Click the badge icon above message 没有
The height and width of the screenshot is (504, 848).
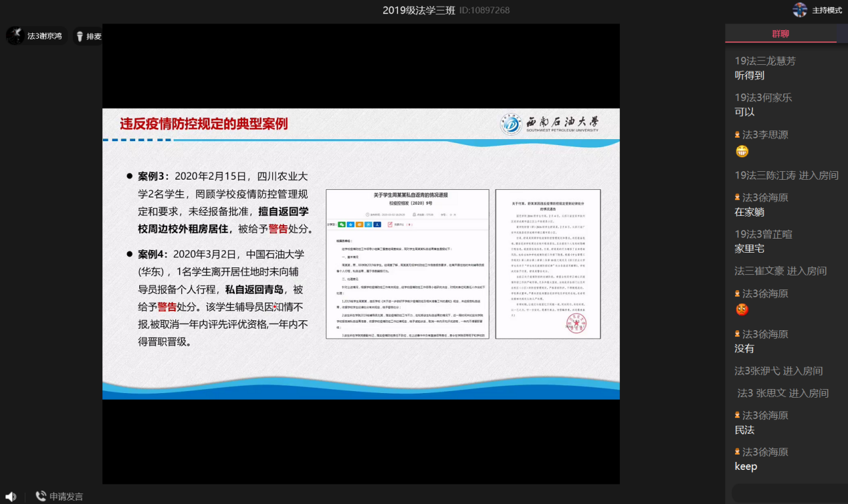click(738, 334)
